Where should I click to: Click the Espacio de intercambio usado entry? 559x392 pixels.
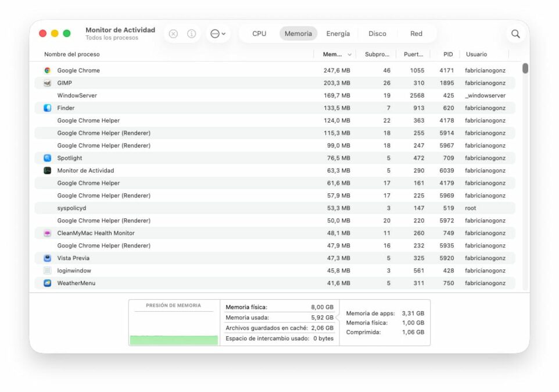click(x=279, y=338)
